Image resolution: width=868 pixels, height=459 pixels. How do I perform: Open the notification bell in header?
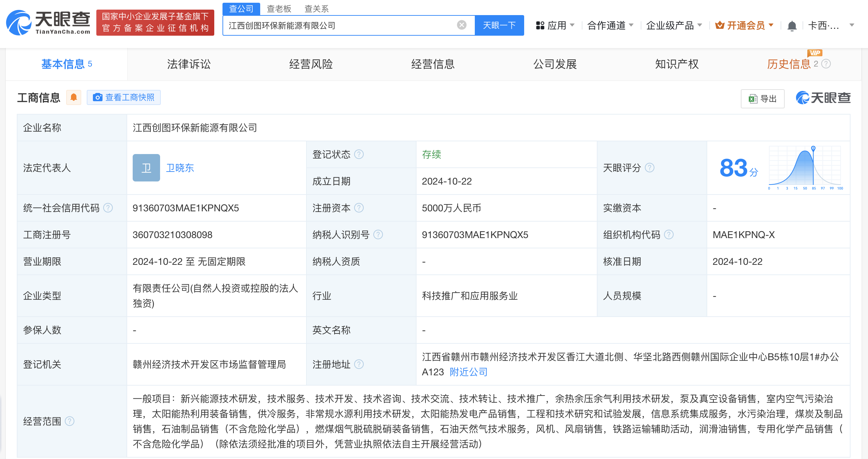[792, 26]
